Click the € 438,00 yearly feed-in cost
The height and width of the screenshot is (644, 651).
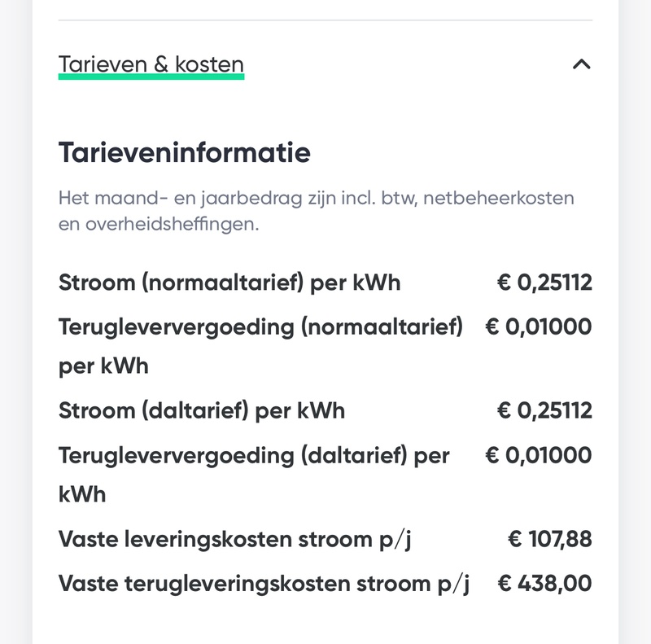(x=544, y=583)
